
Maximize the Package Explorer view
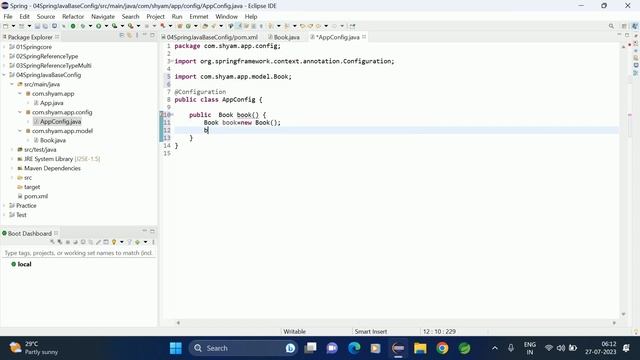(152, 36)
